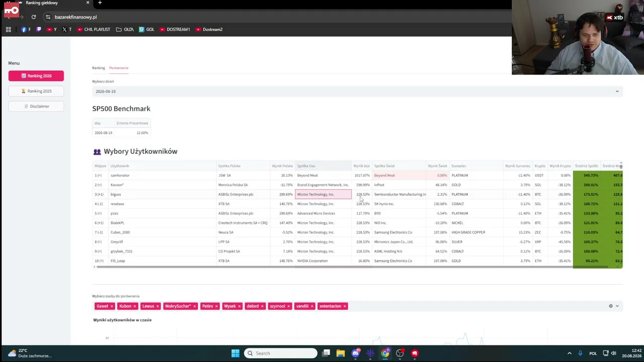The height and width of the screenshot is (362, 644).
Task: Open the CHIL PLAYLIST bookmark
Action: pyautogui.click(x=94, y=30)
